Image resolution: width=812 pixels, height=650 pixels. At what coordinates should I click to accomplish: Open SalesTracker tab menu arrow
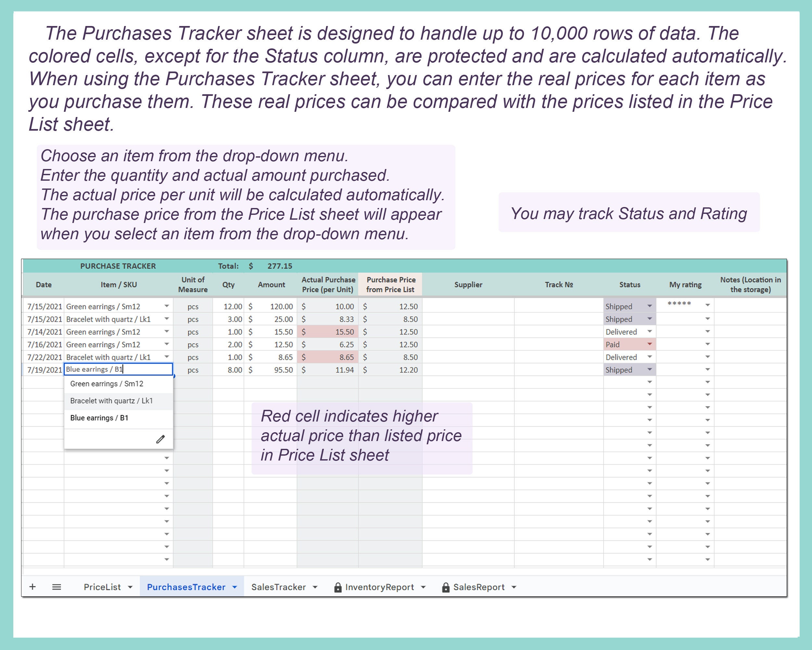[x=315, y=587]
